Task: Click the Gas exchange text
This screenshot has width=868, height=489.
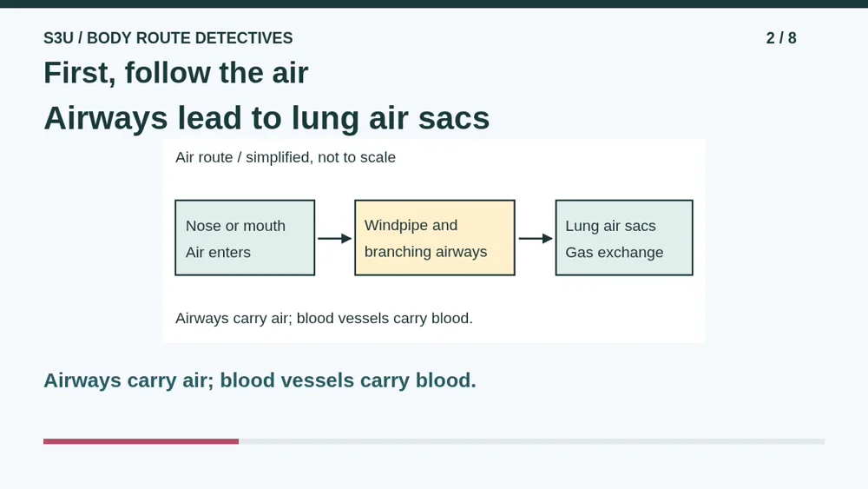Action: click(615, 253)
